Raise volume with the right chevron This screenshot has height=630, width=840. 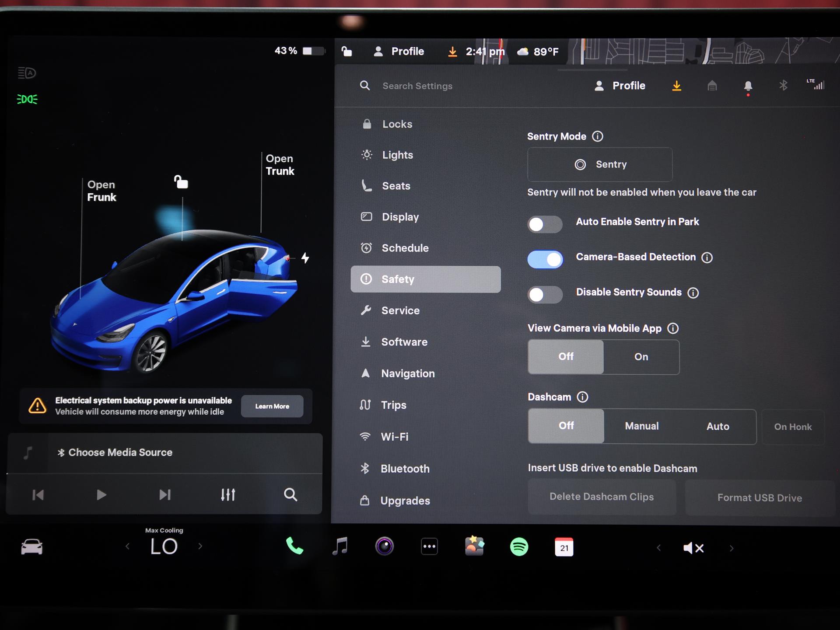[x=731, y=548]
